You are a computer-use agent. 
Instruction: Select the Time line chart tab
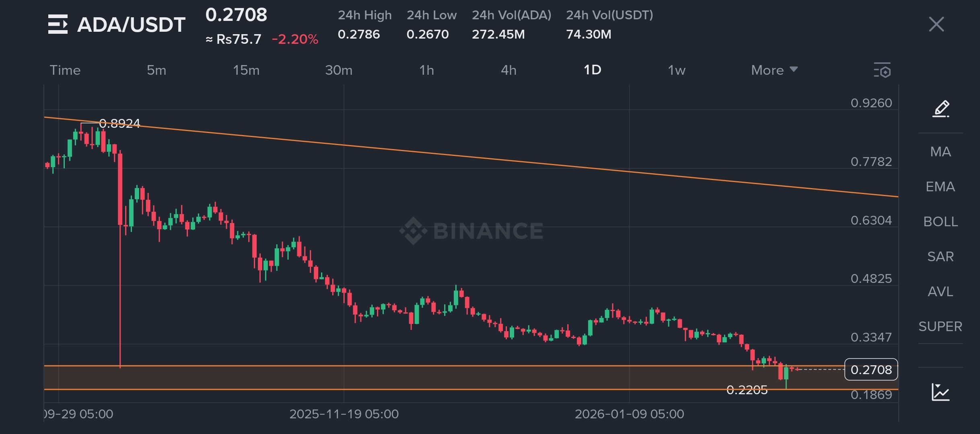[65, 70]
